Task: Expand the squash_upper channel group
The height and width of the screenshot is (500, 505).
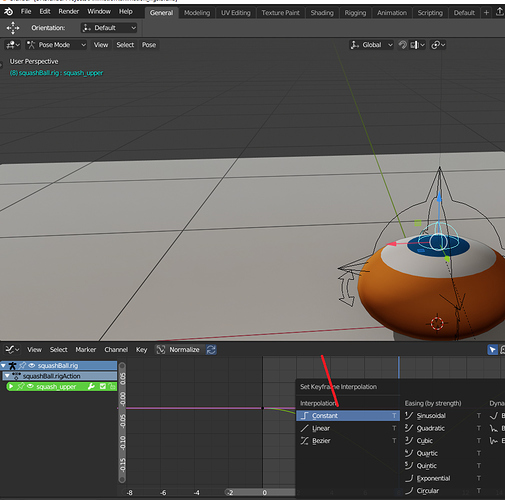Action: pyautogui.click(x=11, y=387)
